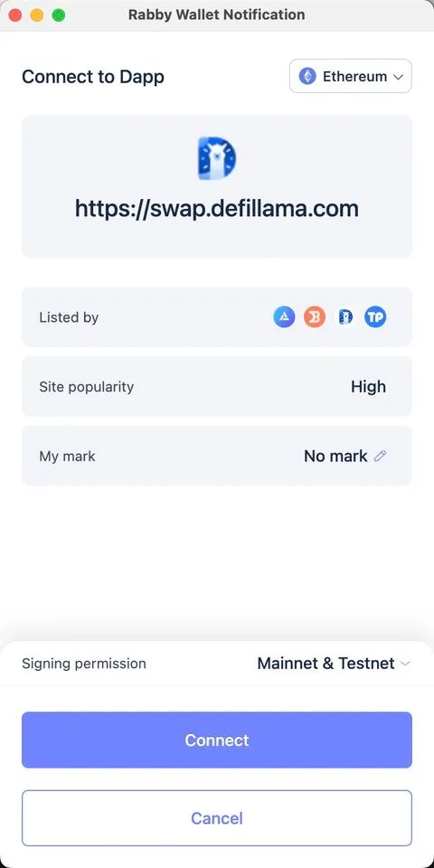434x868 pixels.
Task: Click the Listed by label
Action: (x=69, y=317)
